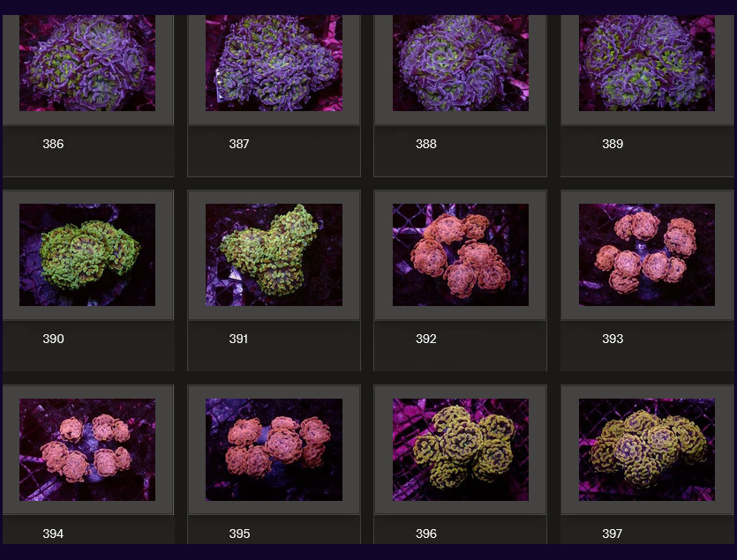View orange coral image 393
The image size is (737, 560).
pos(647,255)
